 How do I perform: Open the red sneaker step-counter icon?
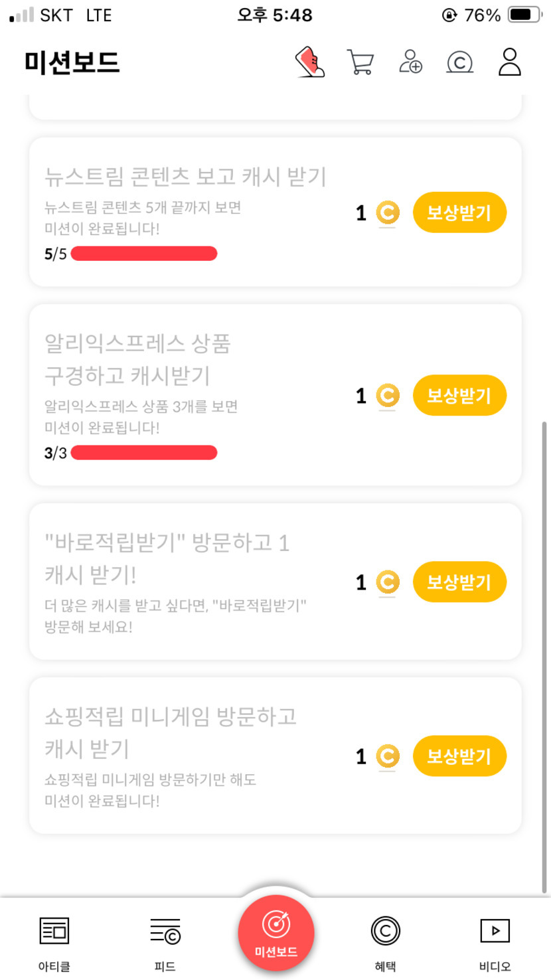310,62
